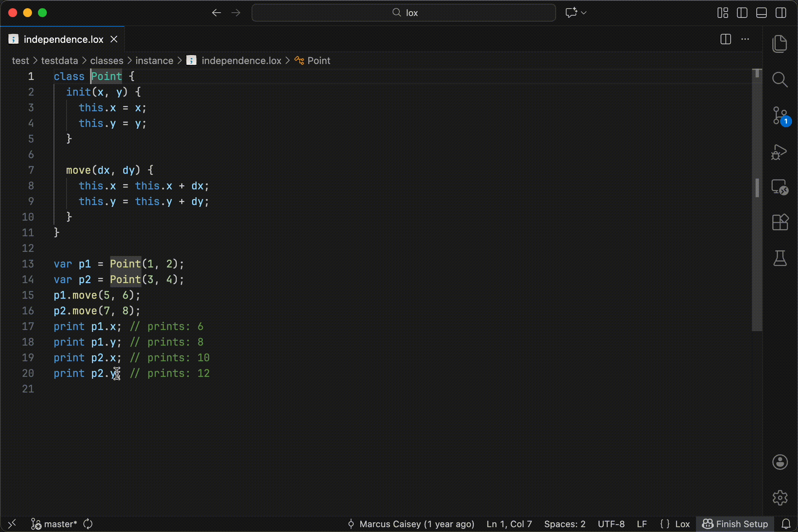The image size is (798, 532).
Task: Open Remote Explorer view icon
Action: (780, 187)
